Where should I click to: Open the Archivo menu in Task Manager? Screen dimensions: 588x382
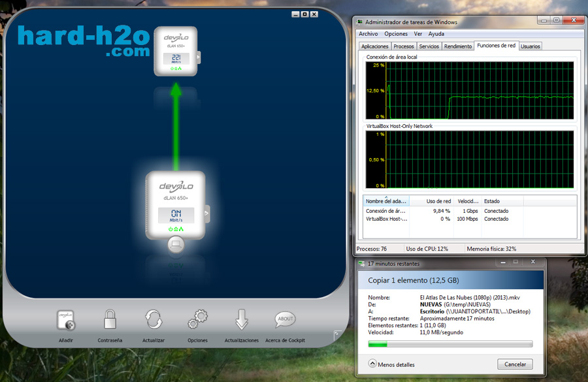368,34
